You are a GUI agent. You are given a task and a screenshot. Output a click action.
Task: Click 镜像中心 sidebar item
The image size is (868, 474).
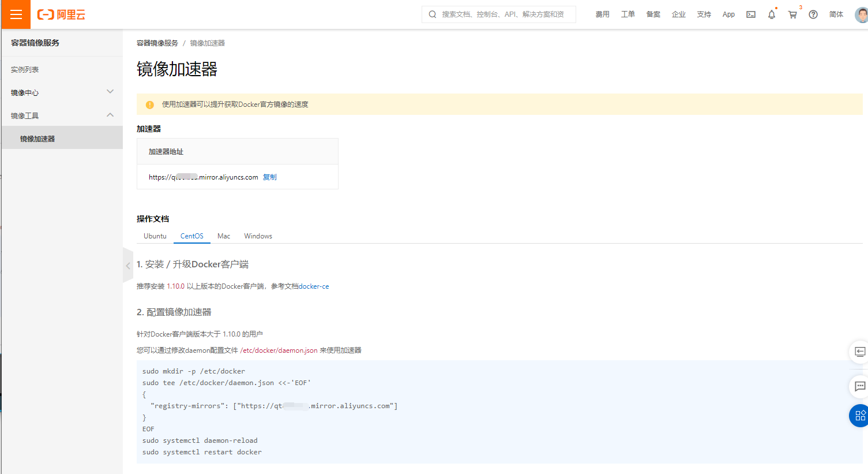[x=25, y=92]
